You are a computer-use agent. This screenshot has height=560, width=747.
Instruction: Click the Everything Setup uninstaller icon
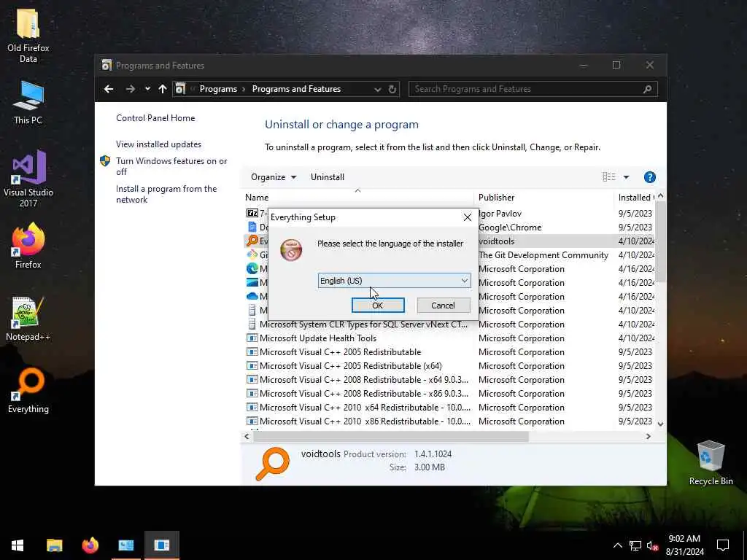tap(291, 250)
